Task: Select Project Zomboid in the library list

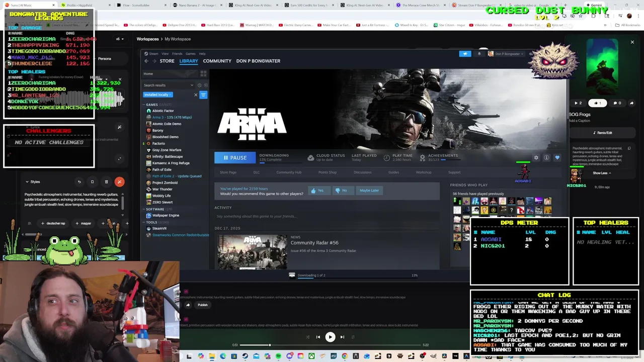Action: point(165,183)
